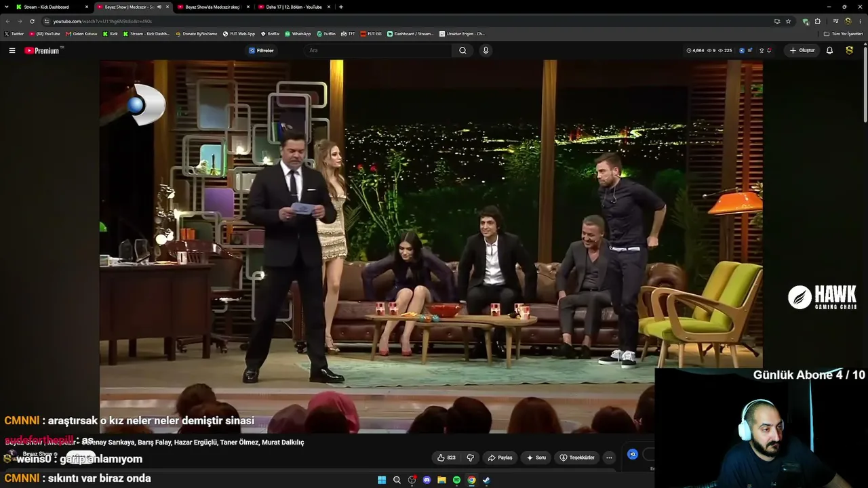
Task: Reload the current page
Action: (32, 21)
